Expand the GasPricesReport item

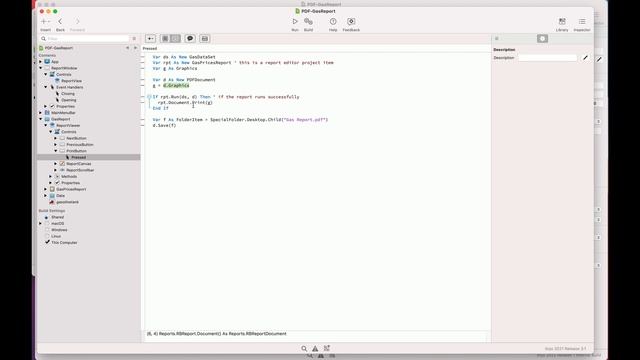coord(46,189)
